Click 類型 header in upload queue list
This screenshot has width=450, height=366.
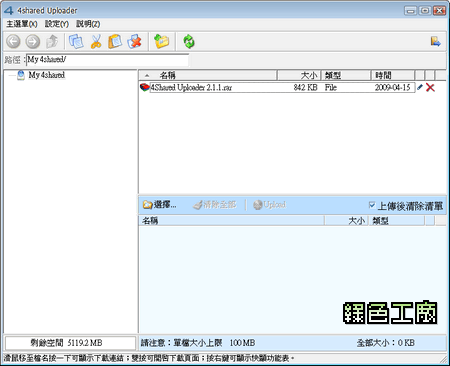pyautogui.click(x=396, y=221)
